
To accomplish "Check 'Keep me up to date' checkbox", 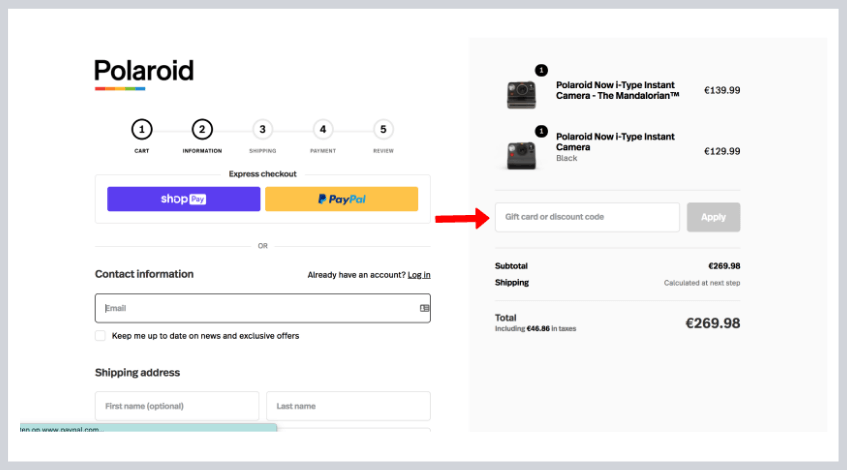I will pyautogui.click(x=100, y=336).
